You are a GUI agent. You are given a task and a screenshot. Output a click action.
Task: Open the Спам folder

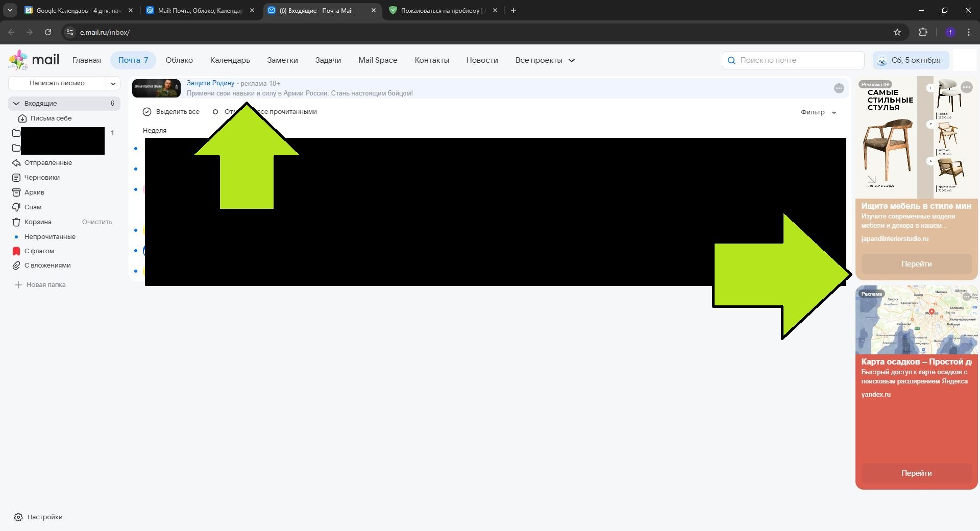coord(34,207)
